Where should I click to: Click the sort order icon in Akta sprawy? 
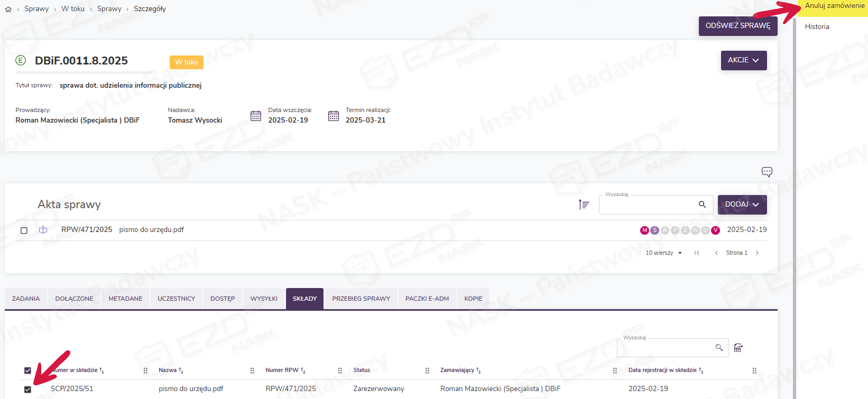(584, 205)
